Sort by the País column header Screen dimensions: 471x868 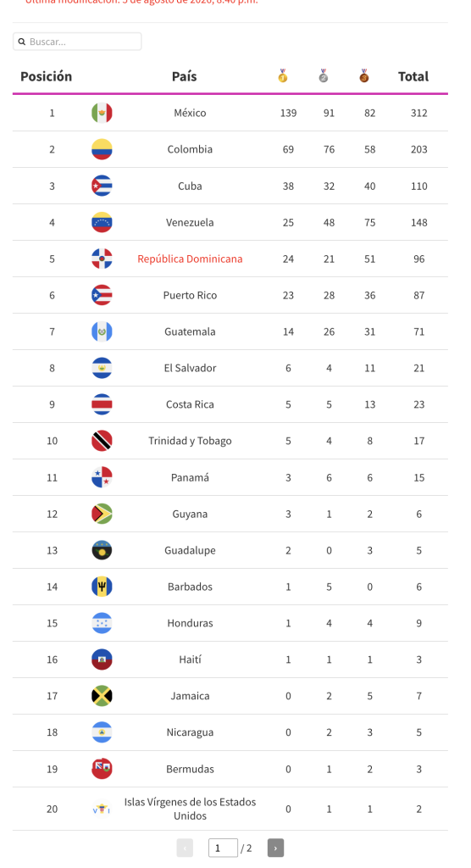[x=185, y=76]
